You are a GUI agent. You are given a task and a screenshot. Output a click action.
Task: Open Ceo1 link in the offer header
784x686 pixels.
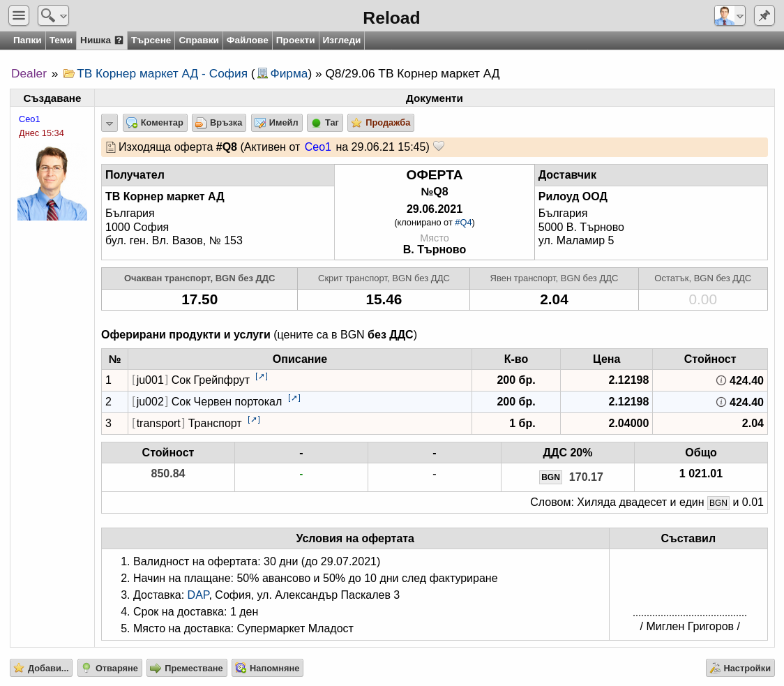click(x=317, y=147)
